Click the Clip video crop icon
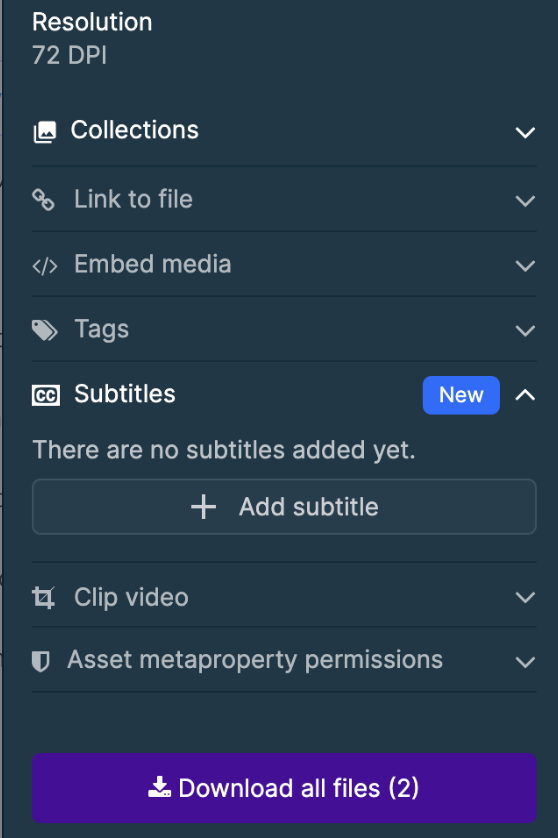The height and width of the screenshot is (838, 558). 43,598
